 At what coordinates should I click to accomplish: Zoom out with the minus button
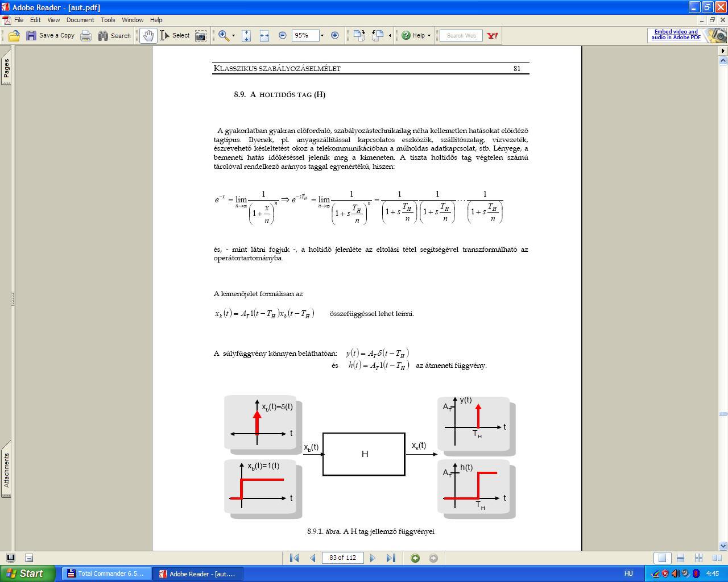283,35
